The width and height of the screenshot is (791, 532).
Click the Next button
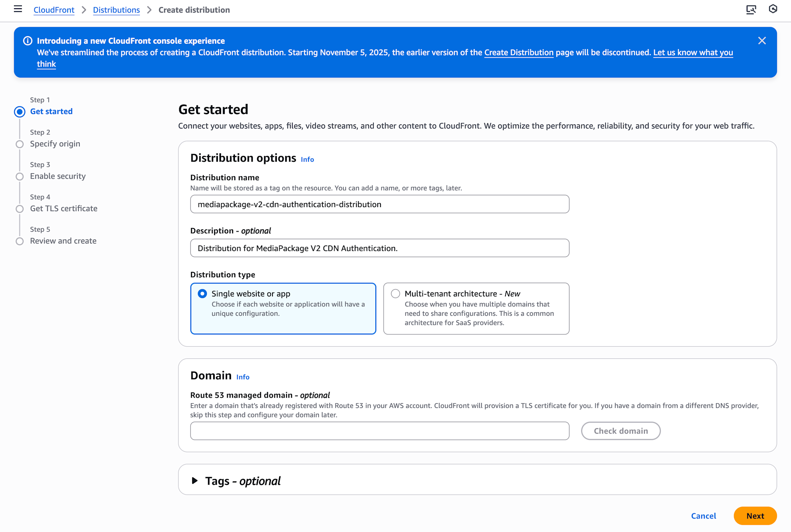click(755, 516)
